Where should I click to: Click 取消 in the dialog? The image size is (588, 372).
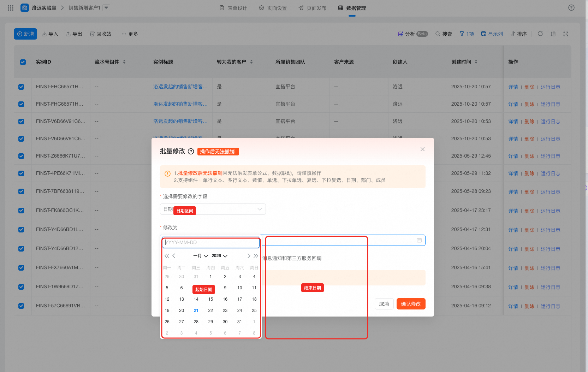(x=384, y=304)
